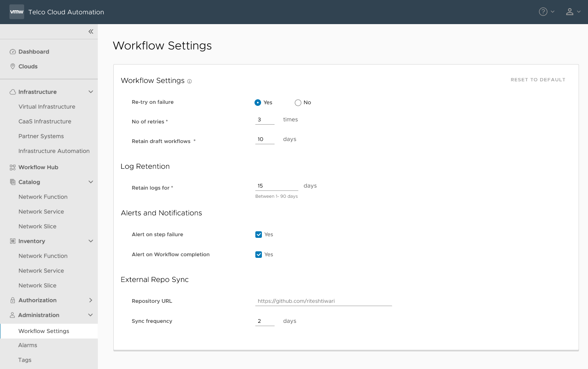The height and width of the screenshot is (369, 588).
Task: Select Yes for Re-try on failure
Action: (x=258, y=103)
